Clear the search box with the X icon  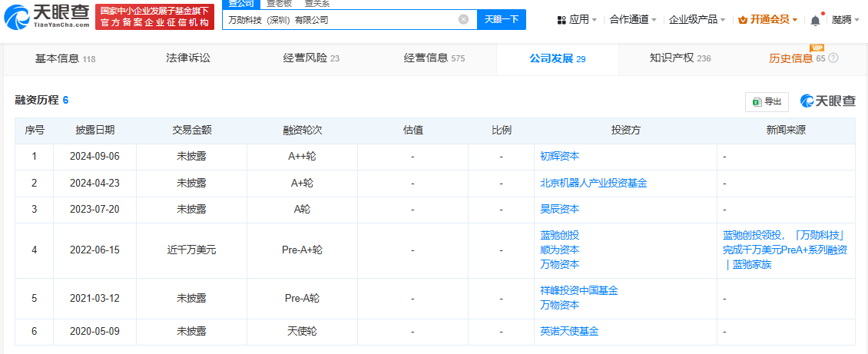[x=463, y=20]
